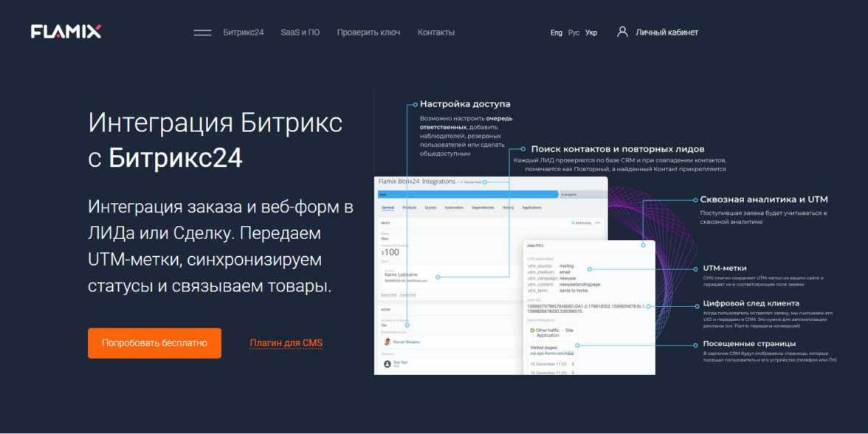Click the Настройка доступа heading
This screenshot has width=868, height=434.
tap(465, 104)
